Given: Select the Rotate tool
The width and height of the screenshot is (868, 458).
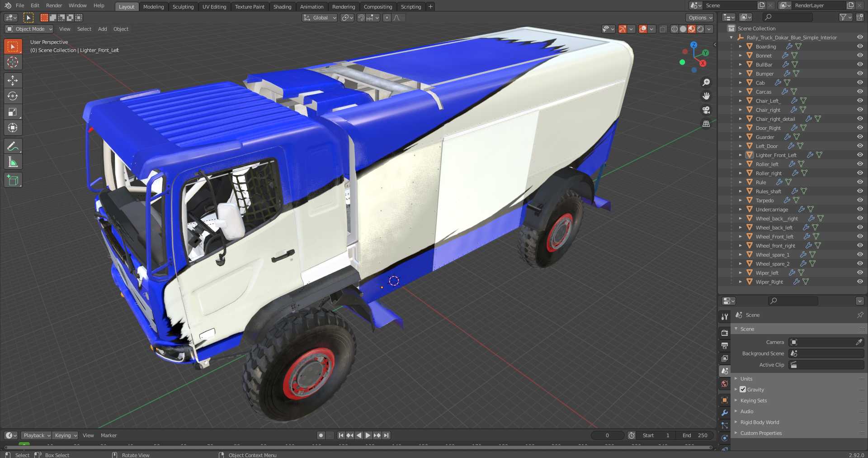Looking at the screenshot, I should 13,96.
